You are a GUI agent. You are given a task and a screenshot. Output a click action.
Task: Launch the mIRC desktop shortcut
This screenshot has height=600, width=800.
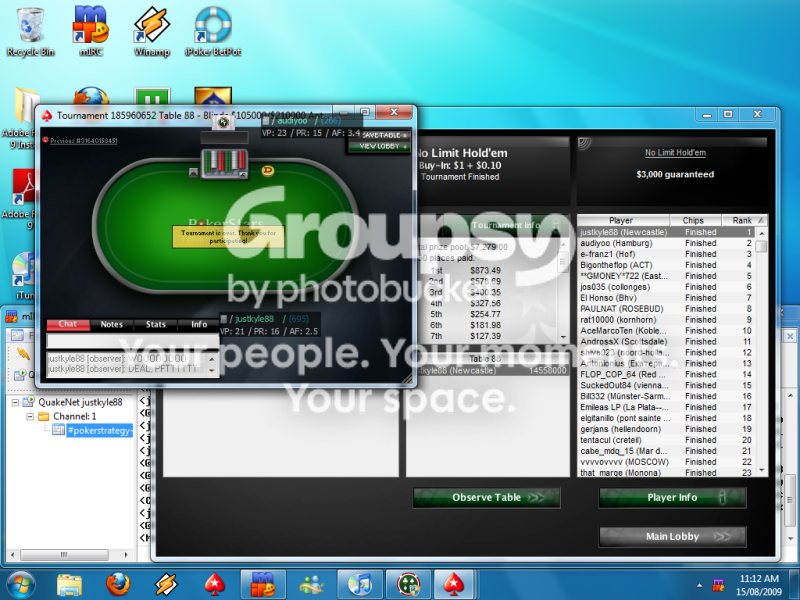pos(91,32)
